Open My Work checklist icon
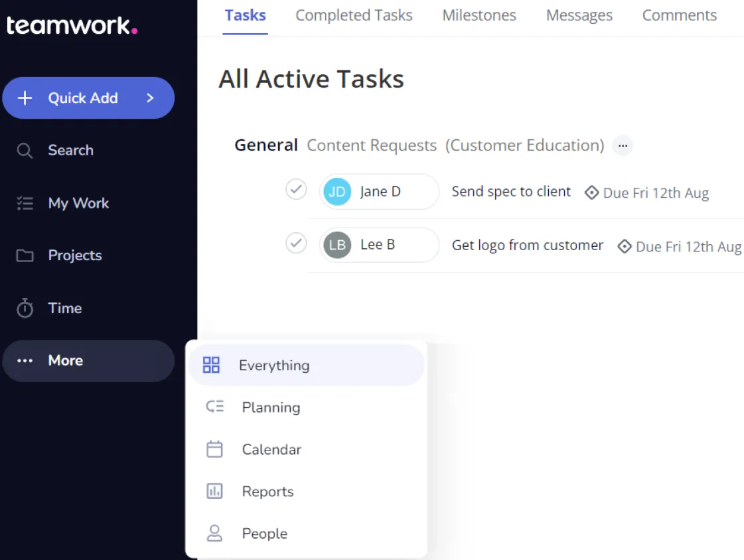Viewport: 744px width, 560px height. [25, 203]
